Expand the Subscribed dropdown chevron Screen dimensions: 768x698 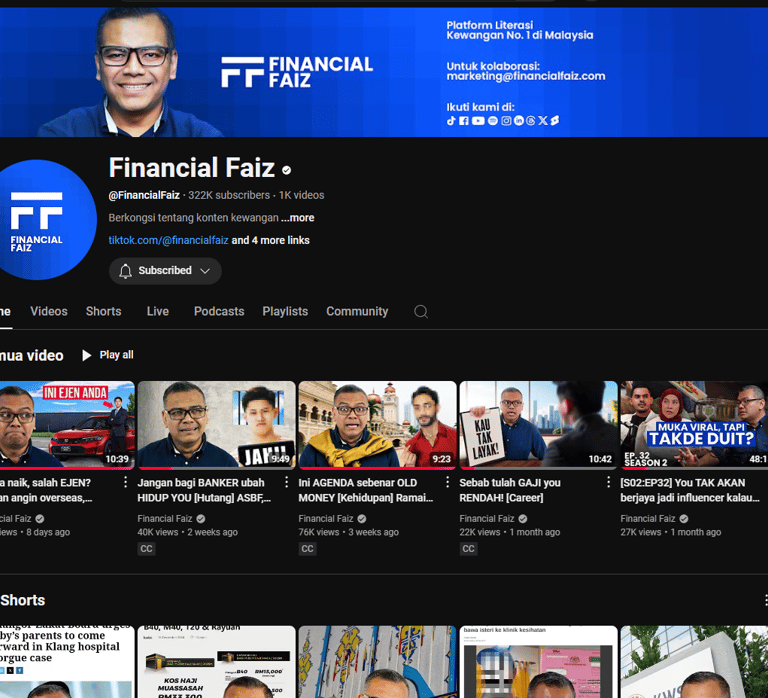pyautogui.click(x=205, y=271)
